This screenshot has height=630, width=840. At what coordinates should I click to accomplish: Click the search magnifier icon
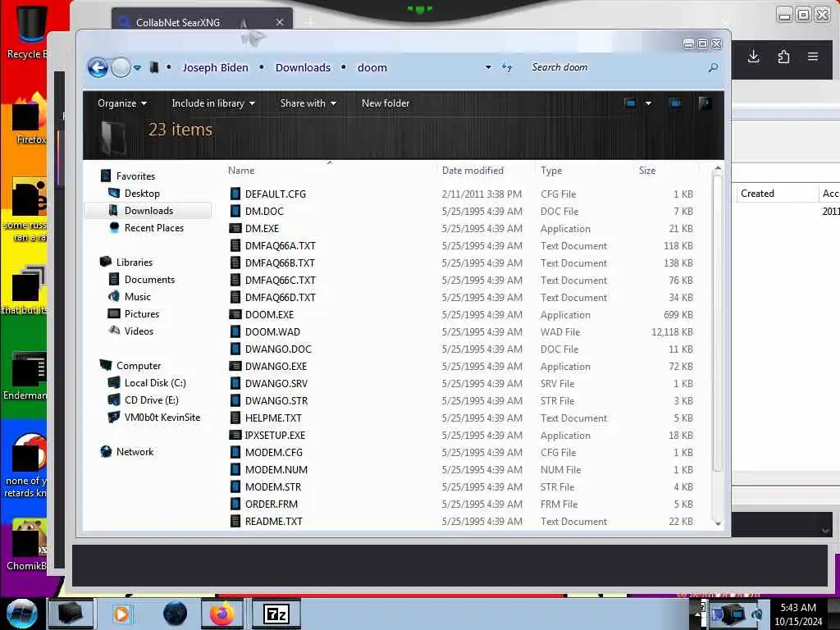(x=713, y=67)
